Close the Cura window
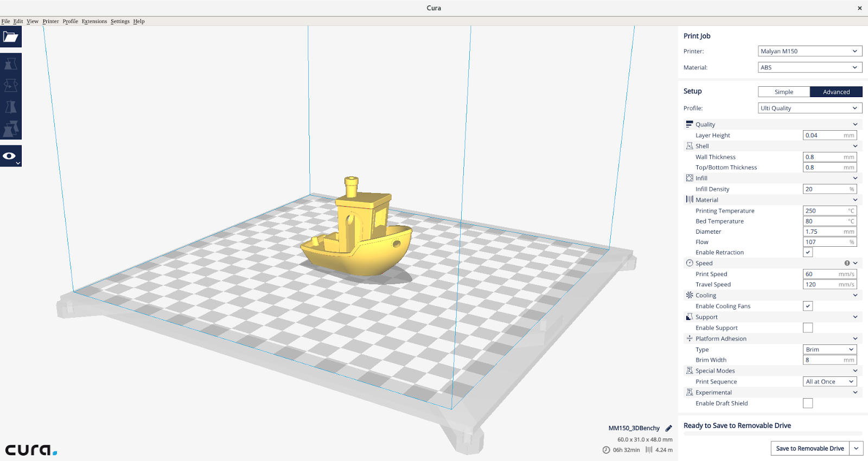Image resolution: width=868 pixels, height=461 pixels. click(859, 8)
